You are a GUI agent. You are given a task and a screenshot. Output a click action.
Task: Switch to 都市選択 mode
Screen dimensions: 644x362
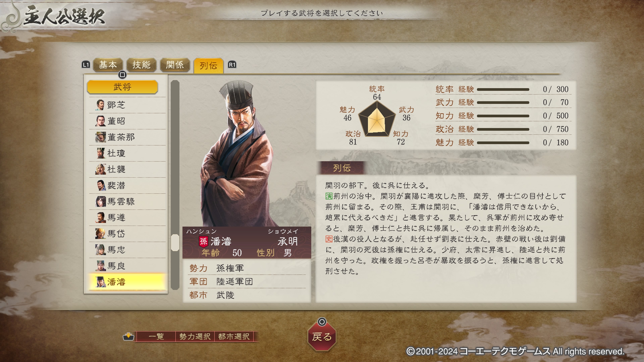[x=234, y=337]
